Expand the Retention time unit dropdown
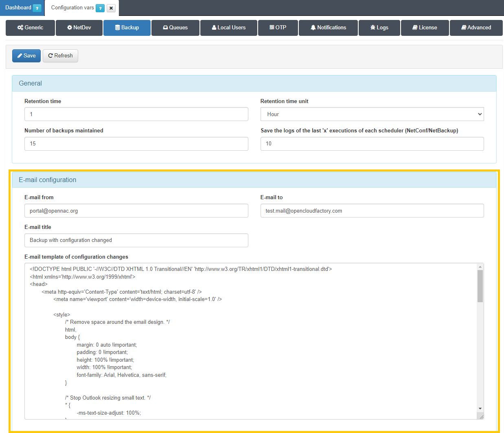This screenshot has width=504, height=433. point(372,114)
